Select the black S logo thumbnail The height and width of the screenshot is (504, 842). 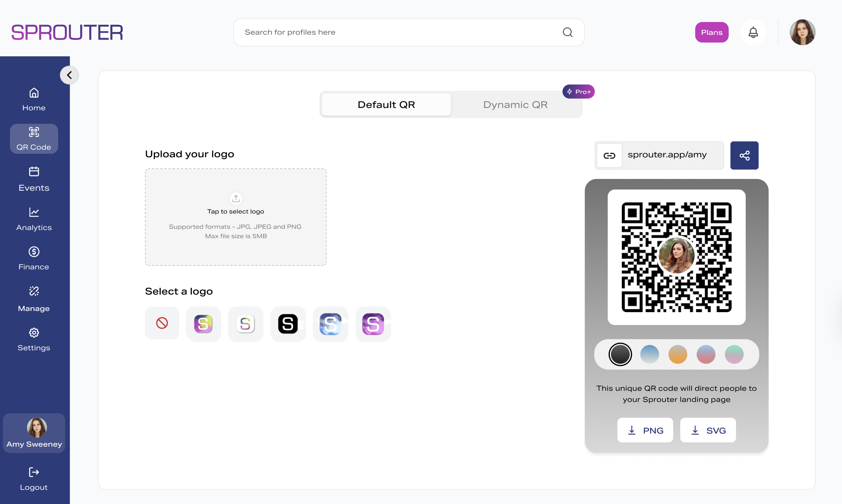tap(288, 324)
